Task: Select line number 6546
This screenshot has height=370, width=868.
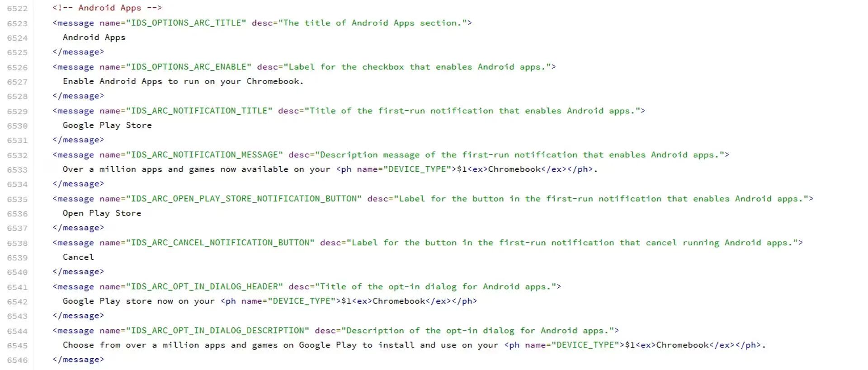Action: [17, 360]
